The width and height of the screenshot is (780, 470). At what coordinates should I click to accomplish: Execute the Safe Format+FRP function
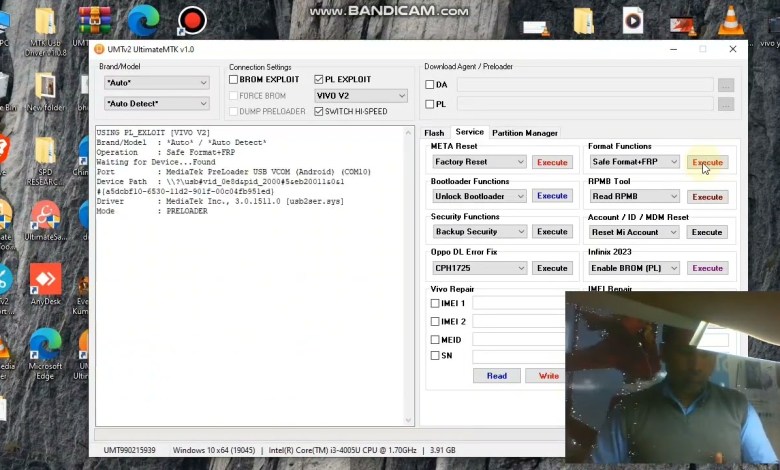click(707, 162)
